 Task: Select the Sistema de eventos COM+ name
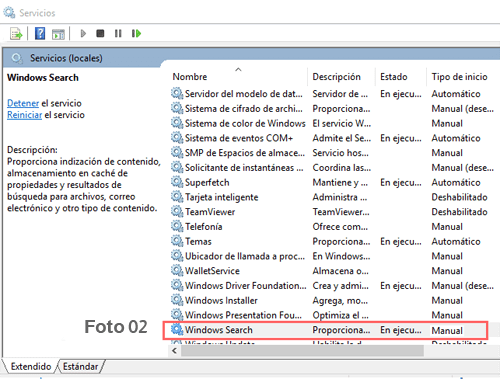[239, 138]
